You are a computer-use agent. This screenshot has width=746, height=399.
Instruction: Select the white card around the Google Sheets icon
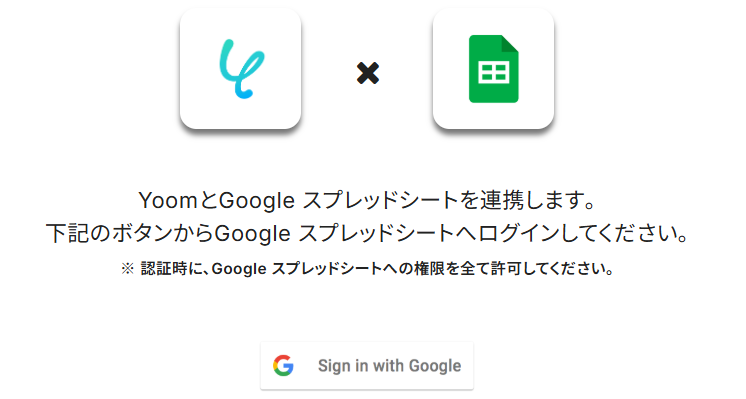[x=493, y=68]
